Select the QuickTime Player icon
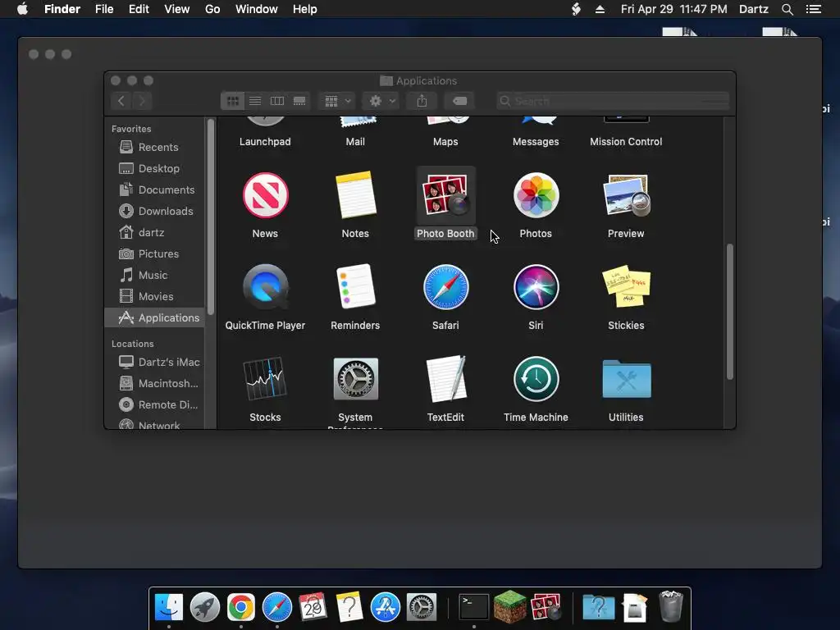Screen dimensions: 840x630 click(265, 287)
